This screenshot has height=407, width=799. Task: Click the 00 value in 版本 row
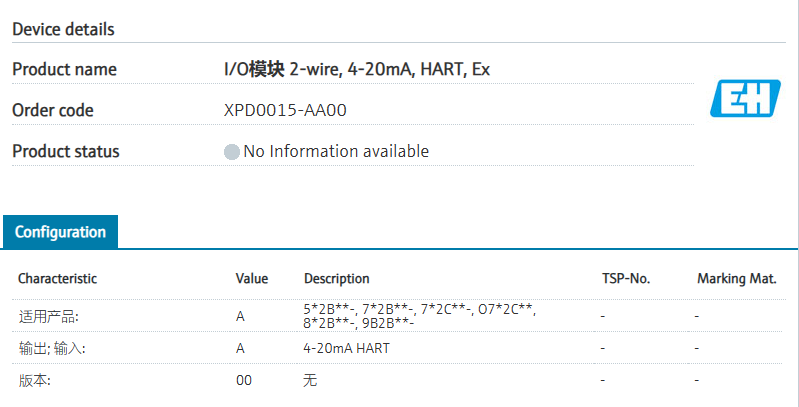244,381
